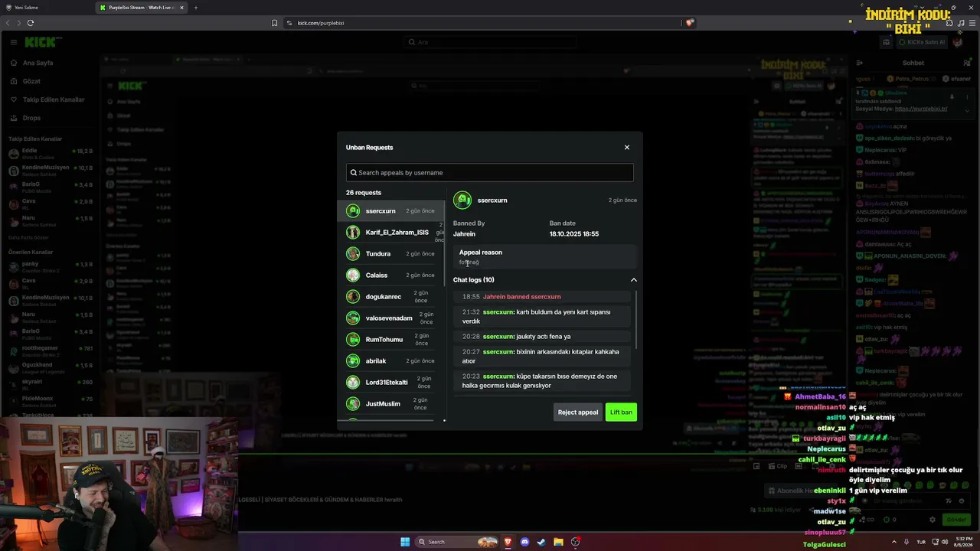Open the purplebixi.tr social link
The image size is (980, 551).
[921, 109]
